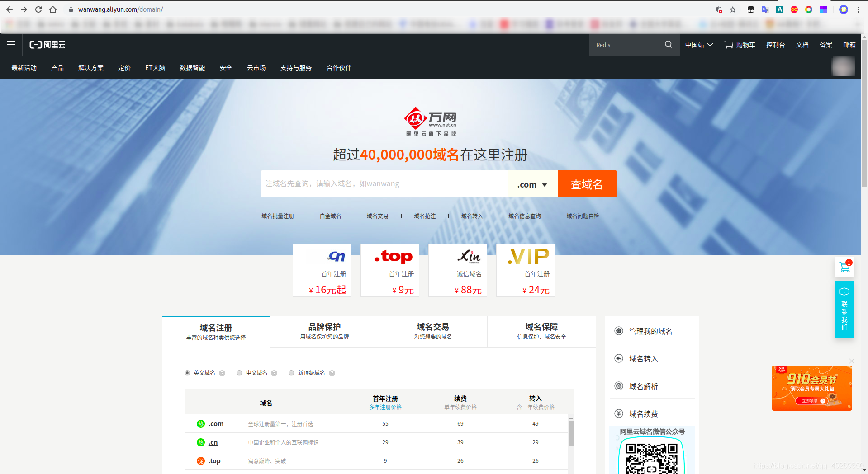
Task: Click the Aliyun logo
Action: [47, 45]
